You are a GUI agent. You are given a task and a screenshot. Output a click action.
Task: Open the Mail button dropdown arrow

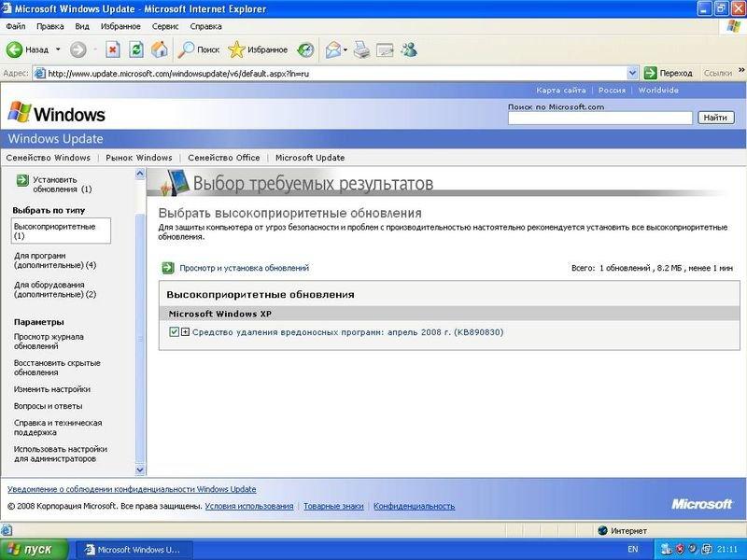345,49
